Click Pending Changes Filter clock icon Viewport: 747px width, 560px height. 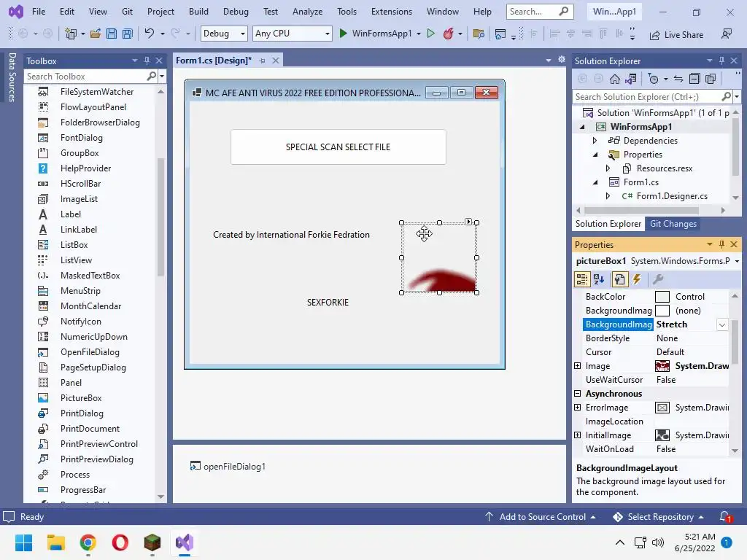coord(654,79)
